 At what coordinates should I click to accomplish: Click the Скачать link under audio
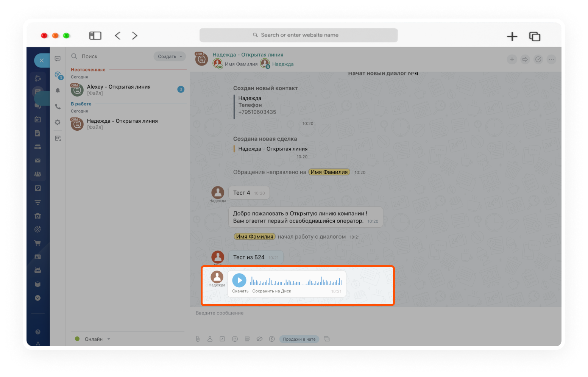(240, 291)
